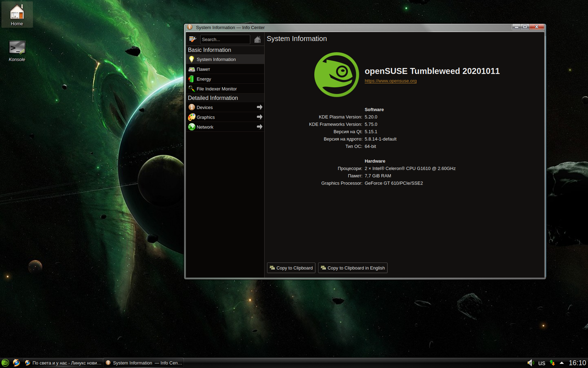Screen dimensions: 588x368
Task: Click the us keyboard layout indicator
Action: [542, 363]
